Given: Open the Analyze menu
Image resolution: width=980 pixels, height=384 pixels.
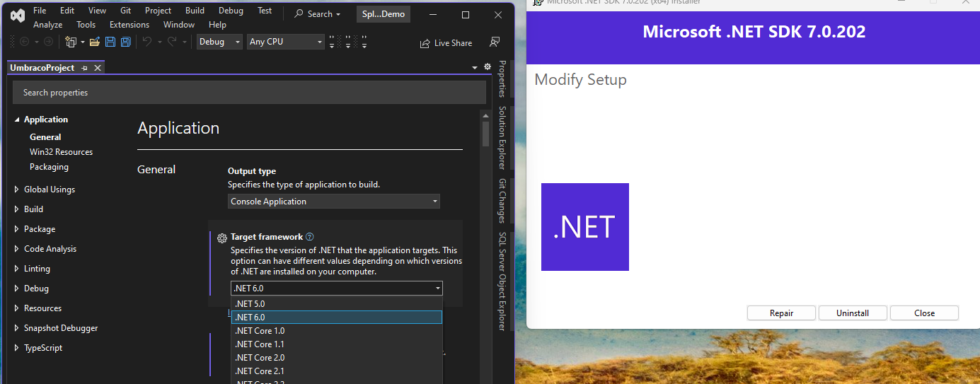Looking at the screenshot, I should pyautogui.click(x=47, y=25).
